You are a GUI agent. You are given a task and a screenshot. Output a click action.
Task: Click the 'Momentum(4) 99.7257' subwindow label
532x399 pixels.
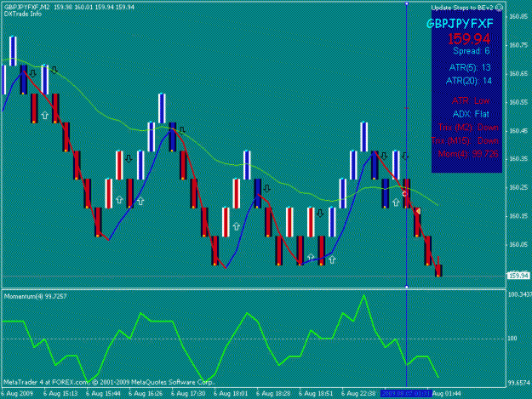tap(35, 297)
